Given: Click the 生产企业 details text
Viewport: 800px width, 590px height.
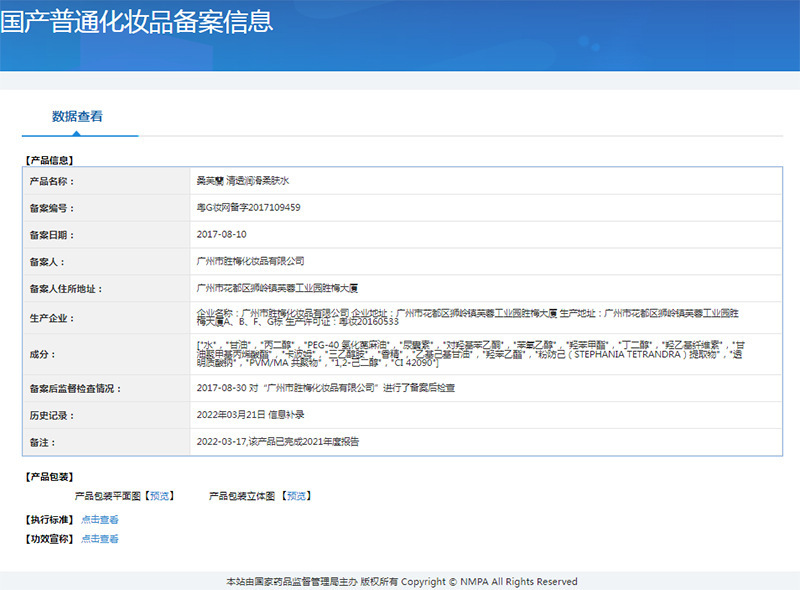Looking at the screenshot, I should (x=468, y=317).
